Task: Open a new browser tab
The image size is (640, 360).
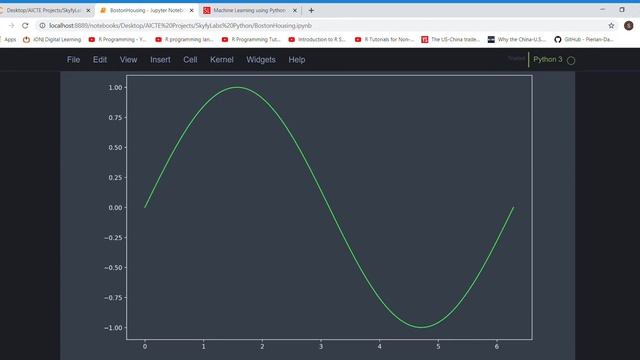Action: 311,10
